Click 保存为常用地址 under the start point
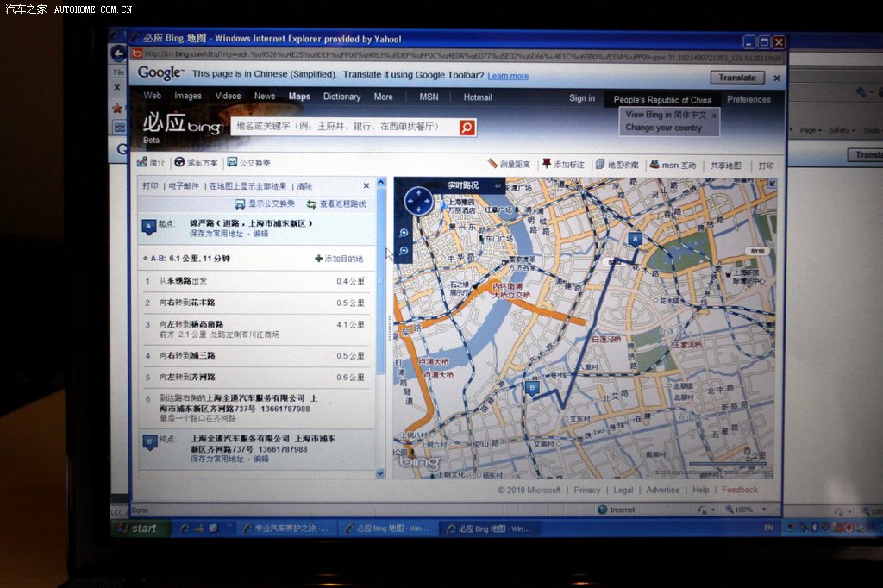The width and height of the screenshot is (883, 588). (216, 234)
